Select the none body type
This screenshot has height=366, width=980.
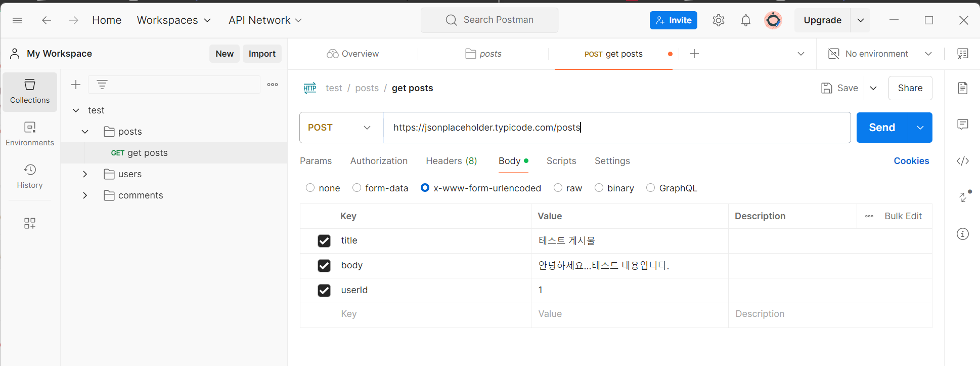point(310,188)
